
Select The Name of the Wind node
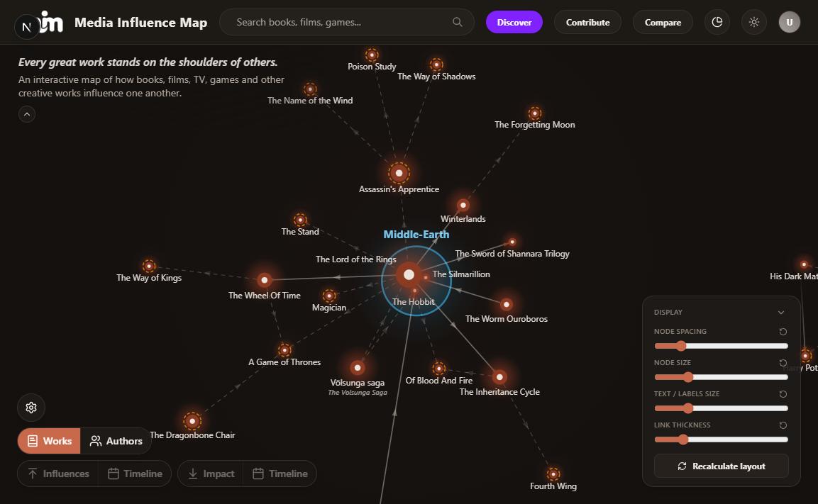click(x=311, y=89)
